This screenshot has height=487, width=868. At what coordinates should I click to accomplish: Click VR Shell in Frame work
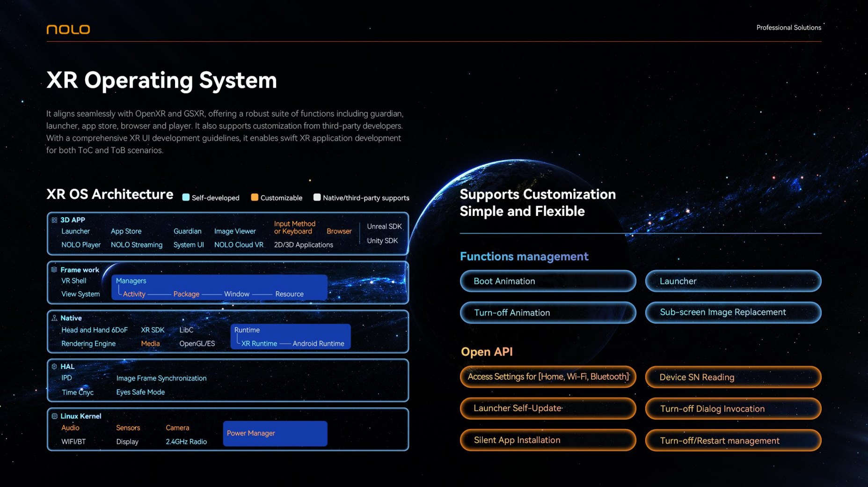pyautogui.click(x=74, y=281)
